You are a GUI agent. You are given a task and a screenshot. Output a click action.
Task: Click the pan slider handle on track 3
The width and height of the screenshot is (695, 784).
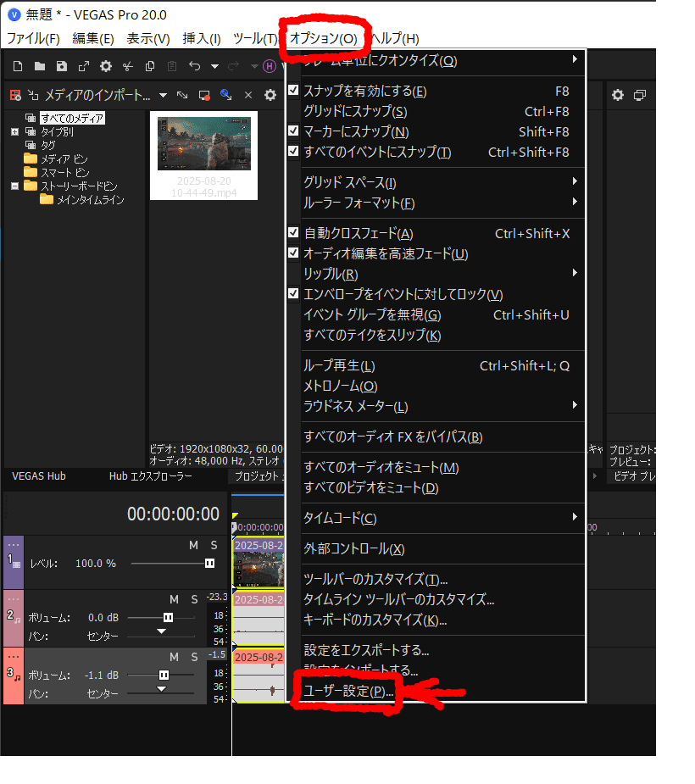point(161,689)
